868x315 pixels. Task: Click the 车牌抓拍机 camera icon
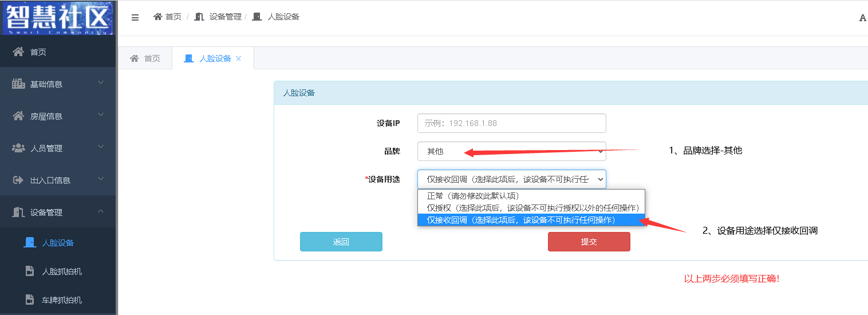[x=30, y=300]
